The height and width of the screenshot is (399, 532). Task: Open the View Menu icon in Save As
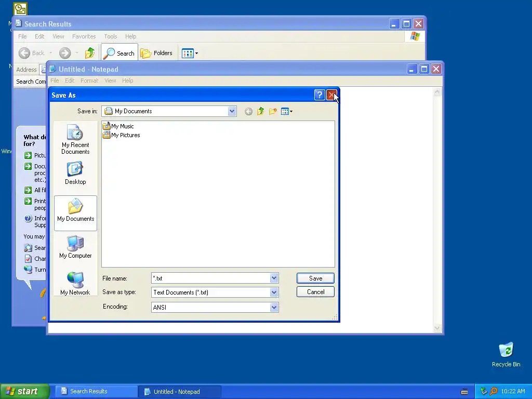coord(287,111)
